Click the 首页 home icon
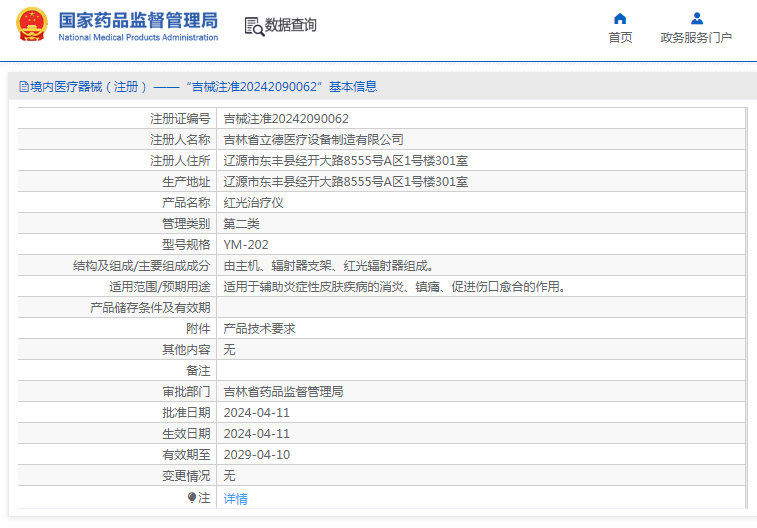This screenshot has height=528, width=757. click(620, 19)
